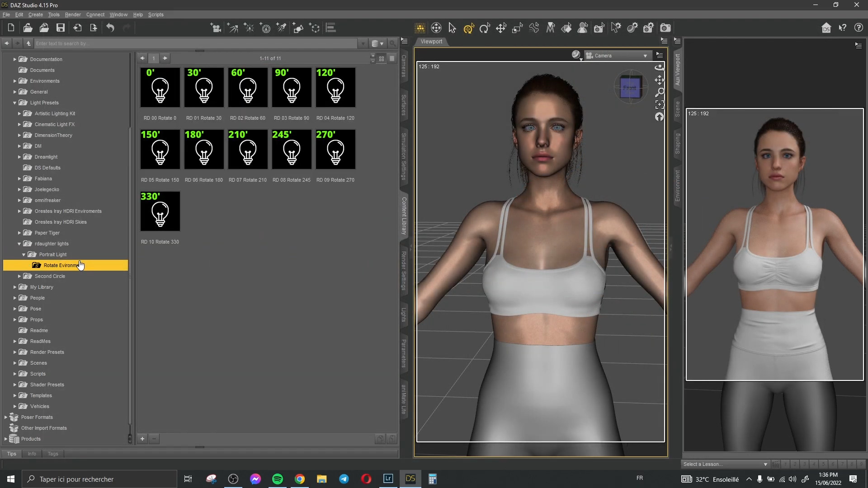
Task: Expand the People folder
Action: (x=14, y=298)
